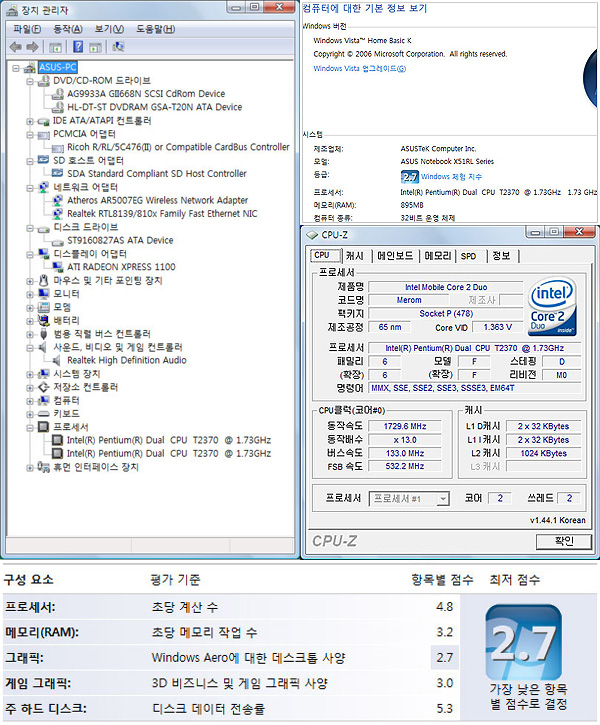Collapse the DVD/CD-ROM 드라이브 node
Image resolution: width=600 pixels, height=725 pixels.
click(x=30, y=81)
